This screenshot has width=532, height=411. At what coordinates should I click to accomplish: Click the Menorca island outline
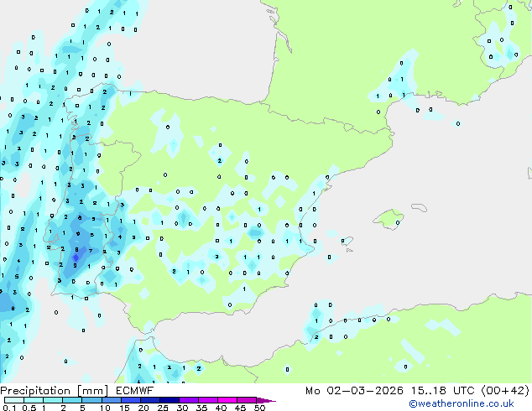click(419, 207)
